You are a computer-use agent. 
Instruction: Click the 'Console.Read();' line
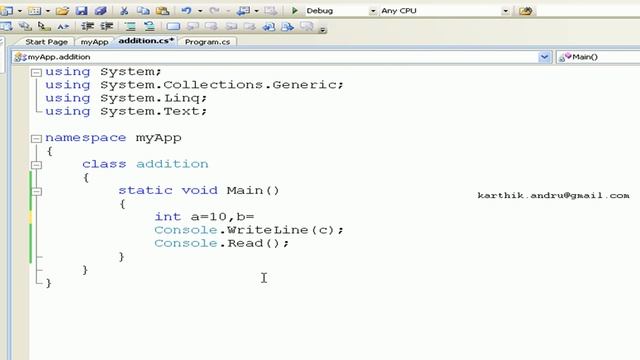coord(222,243)
